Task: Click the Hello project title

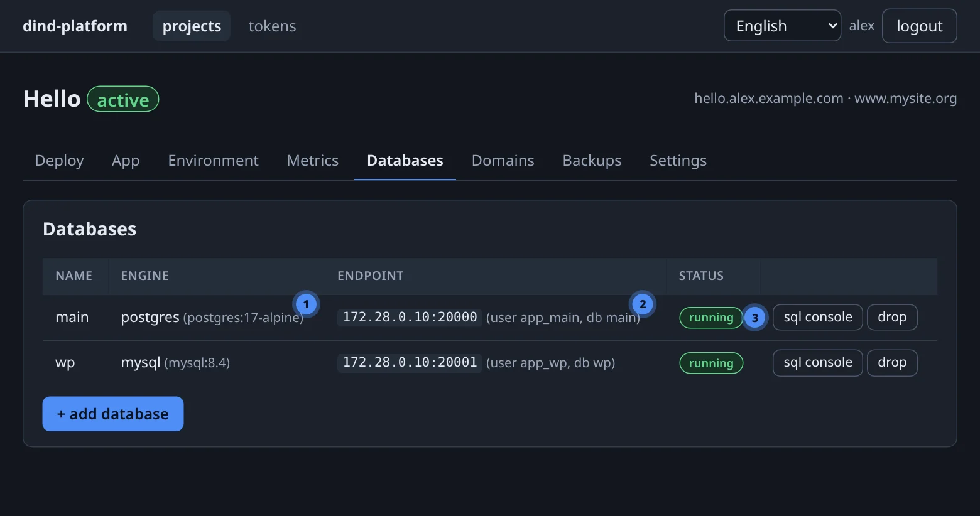Action: (x=52, y=99)
